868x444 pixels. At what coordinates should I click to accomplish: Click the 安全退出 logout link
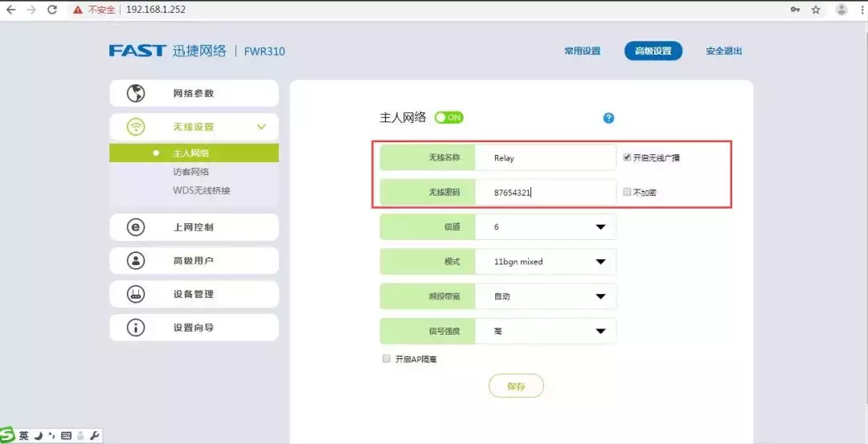(x=723, y=51)
